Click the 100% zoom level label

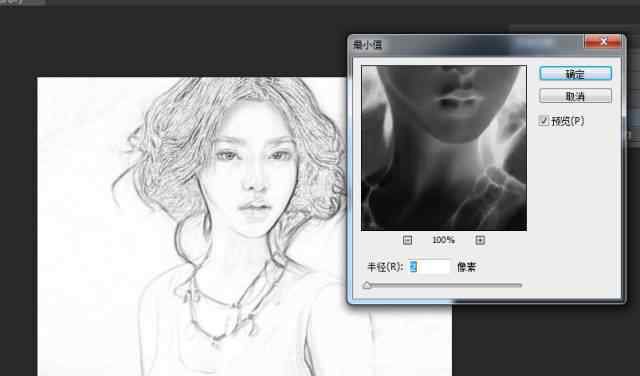pyautogui.click(x=444, y=240)
